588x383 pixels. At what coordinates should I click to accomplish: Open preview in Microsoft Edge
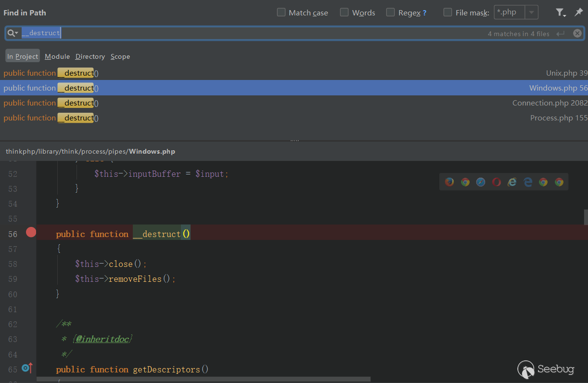[528, 182]
